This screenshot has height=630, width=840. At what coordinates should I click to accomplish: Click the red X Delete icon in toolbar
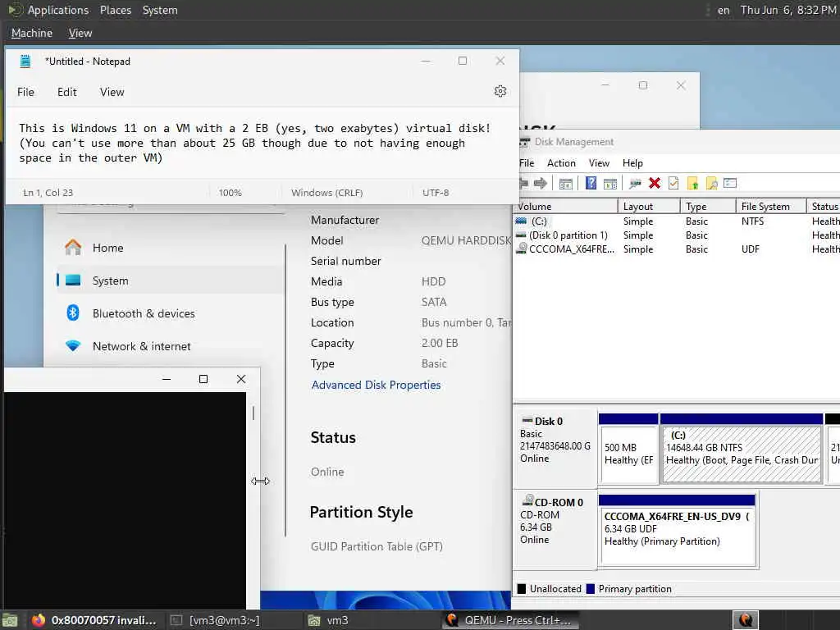point(655,183)
